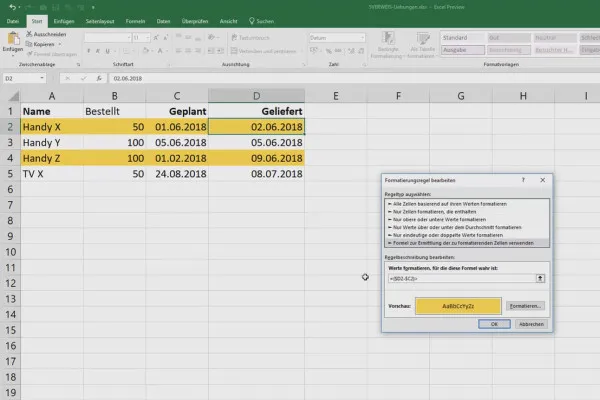Click Format übertragen brush in the ribbon

click(x=51, y=54)
